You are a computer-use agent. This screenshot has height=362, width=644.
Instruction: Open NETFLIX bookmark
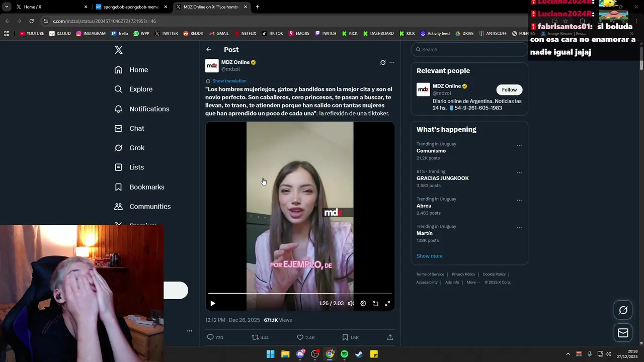click(245, 33)
